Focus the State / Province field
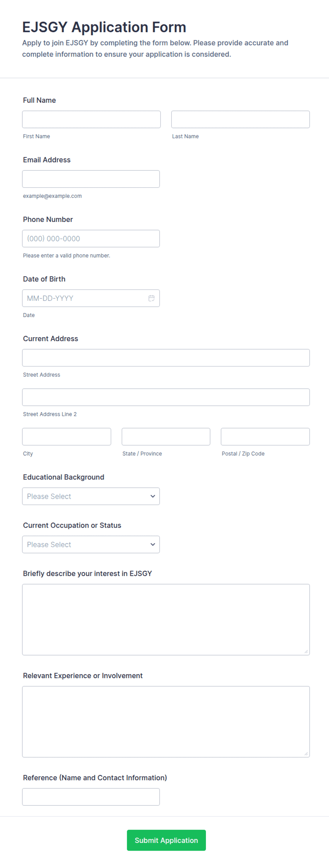 coord(166,436)
